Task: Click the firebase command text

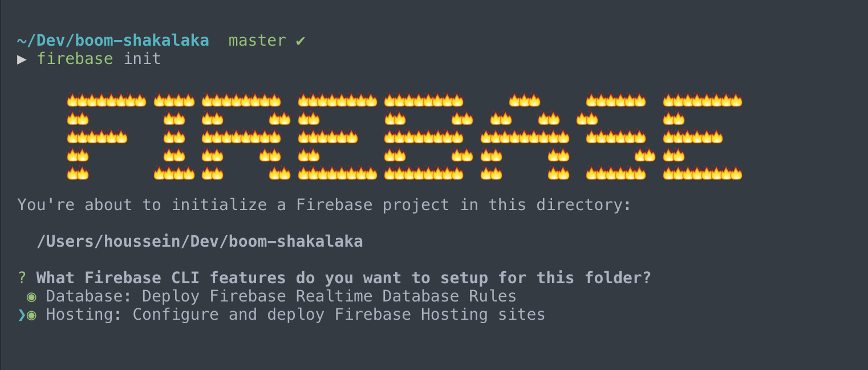Action: click(75, 59)
